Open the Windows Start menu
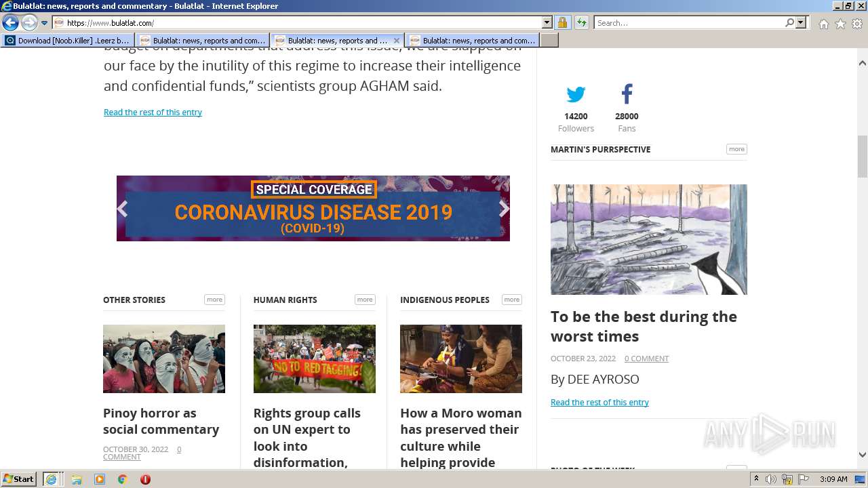The height and width of the screenshot is (488, 868). (19, 479)
